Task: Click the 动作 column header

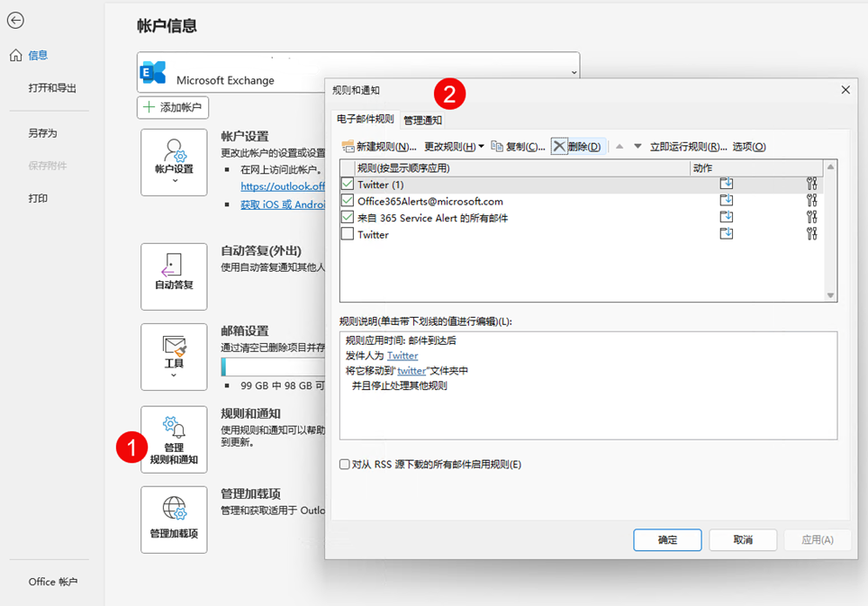Action: click(x=756, y=167)
